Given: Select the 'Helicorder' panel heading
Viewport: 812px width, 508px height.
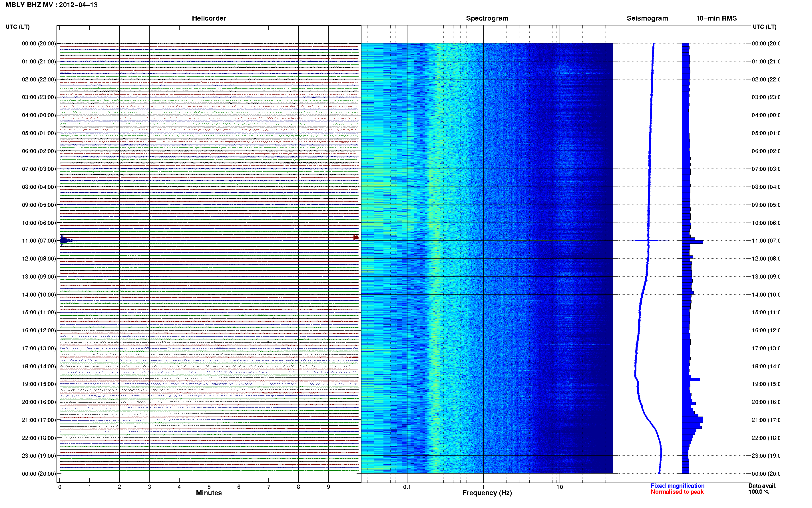Looking at the screenshot, I should pos(209,18).
